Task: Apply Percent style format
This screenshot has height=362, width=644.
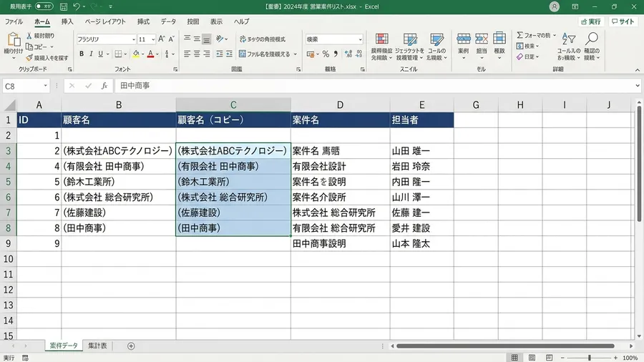Action: point(326,54)
